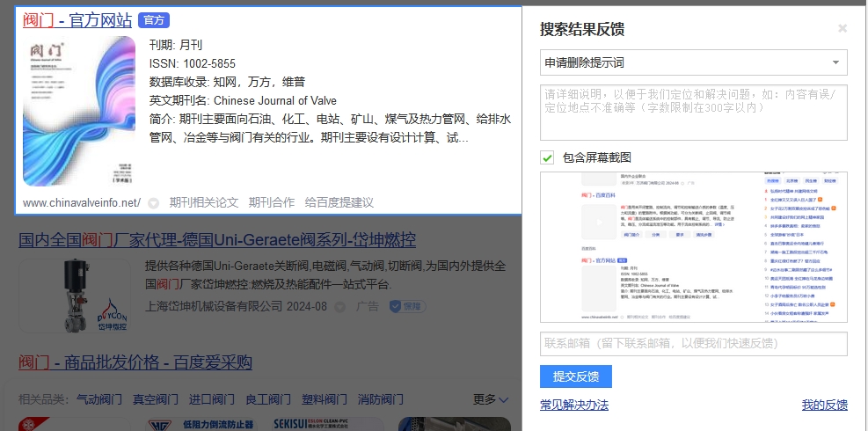Expand the arrow icon beside 2024-08
The width and height of the screenshot is (868, 431).
click(339, 307)
